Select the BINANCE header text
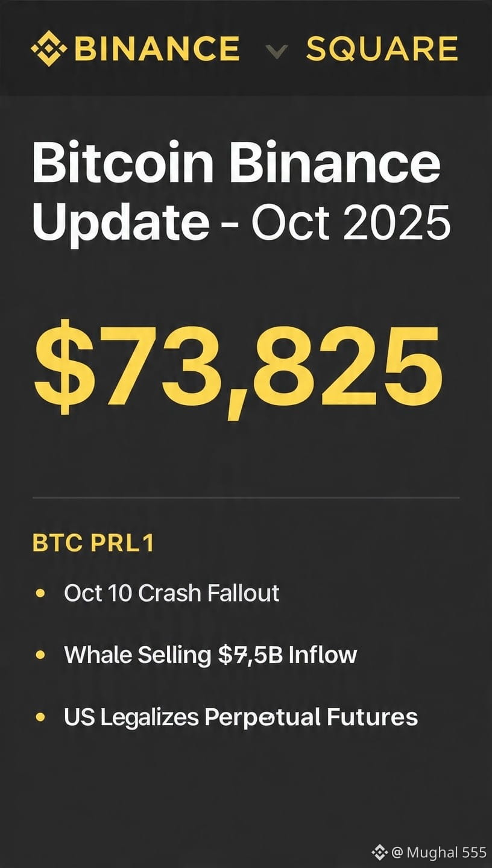 (x=156, y=49)
